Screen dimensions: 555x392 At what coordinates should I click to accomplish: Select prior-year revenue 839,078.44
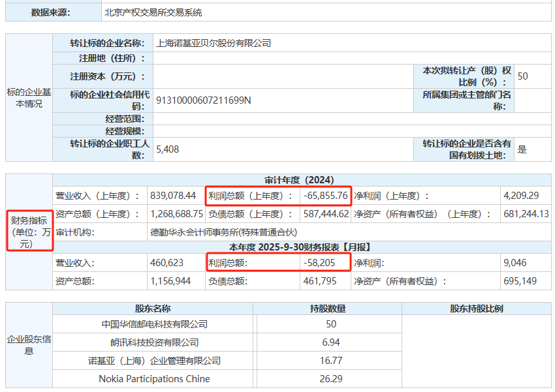pos(173,196)
